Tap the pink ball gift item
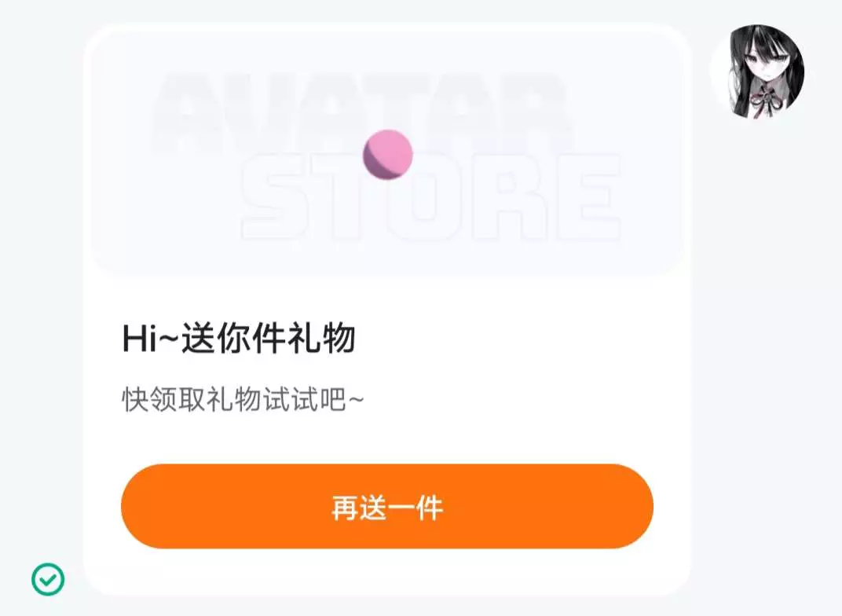842x616 pixels. 388,155
